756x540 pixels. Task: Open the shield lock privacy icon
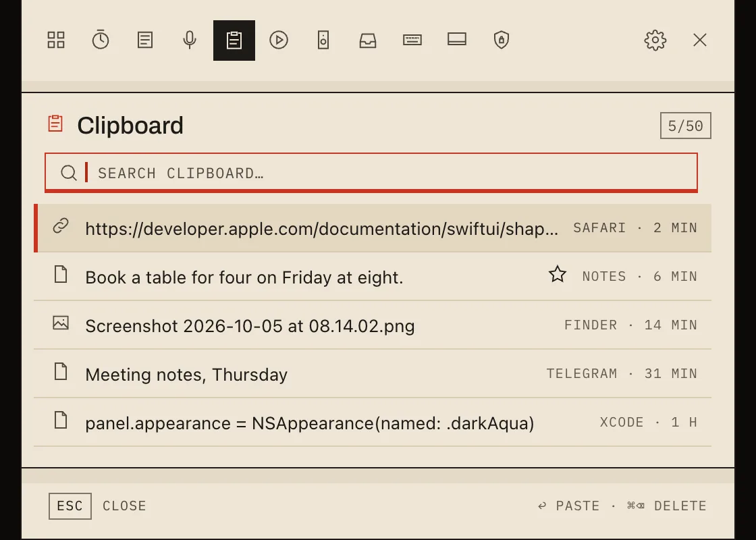click(502, 40)
